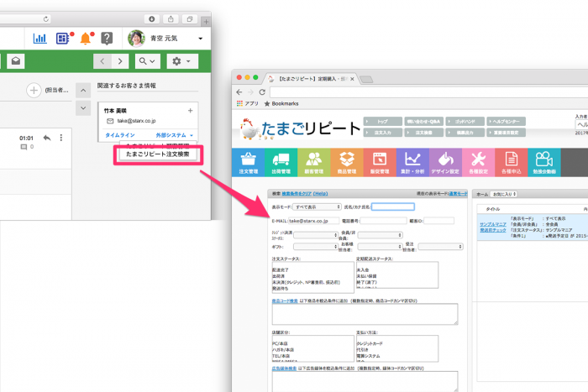Click the Safari show tabs icon
The image size is (588, 392).
click(190, 19)
